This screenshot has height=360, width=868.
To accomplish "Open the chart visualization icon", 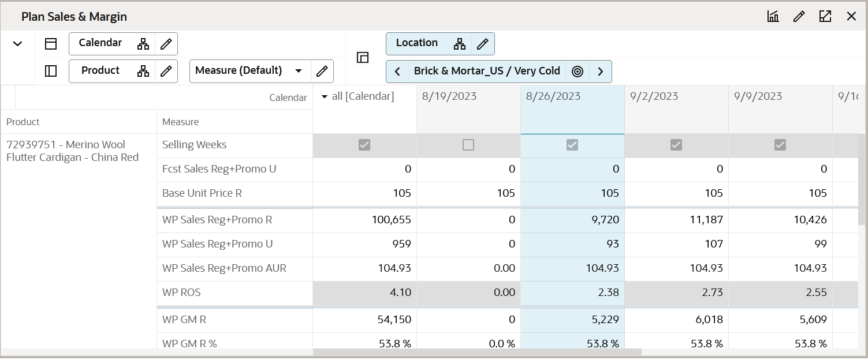I will click(x=773, y=16).
